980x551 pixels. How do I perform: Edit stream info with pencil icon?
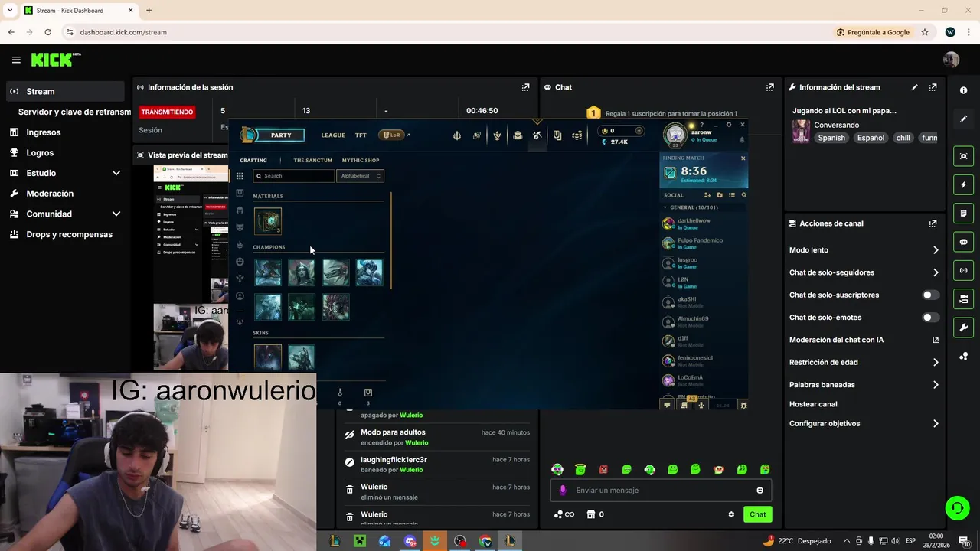point(914,87)
